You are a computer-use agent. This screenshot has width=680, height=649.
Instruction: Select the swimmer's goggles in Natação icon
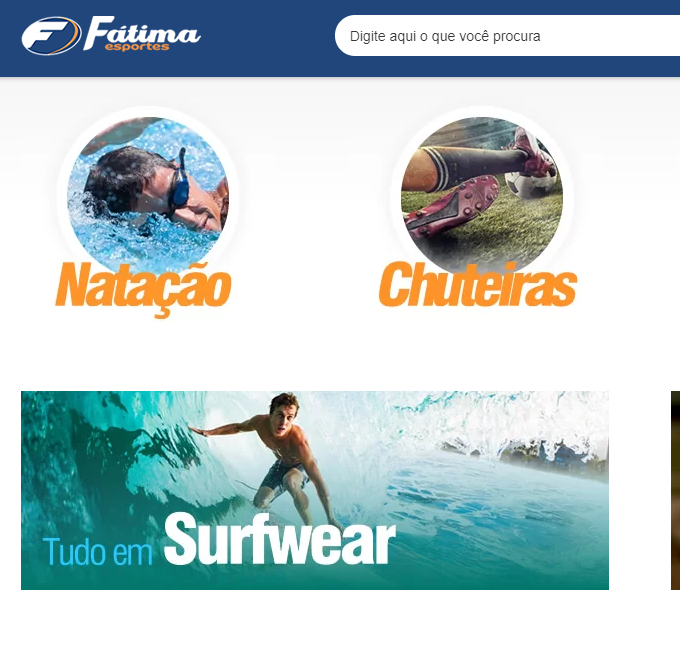(179, 182)
